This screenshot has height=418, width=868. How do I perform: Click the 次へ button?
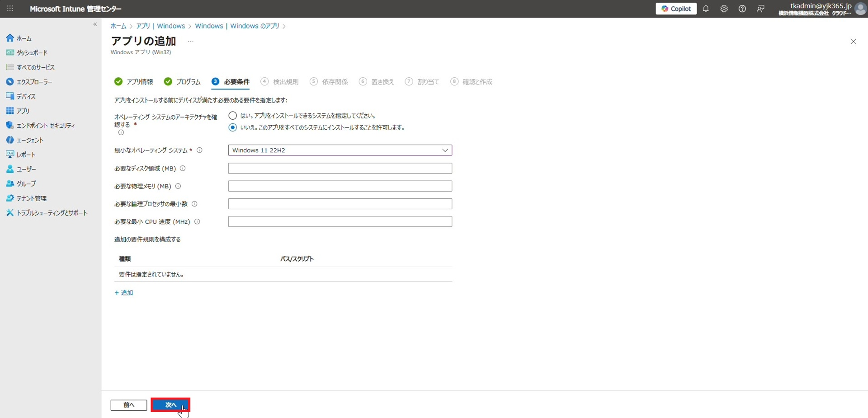[x=170, y=405]
